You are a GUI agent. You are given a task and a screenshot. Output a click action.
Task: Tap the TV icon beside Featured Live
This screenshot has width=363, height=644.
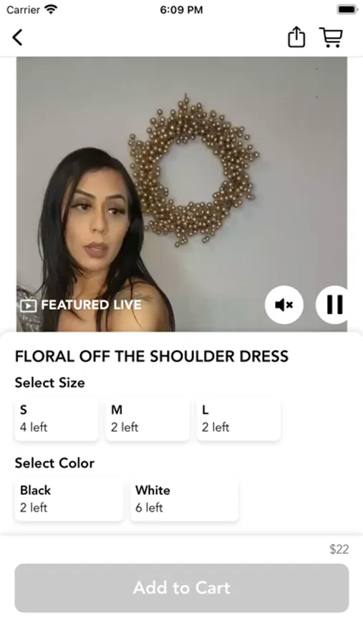[29, 305]
